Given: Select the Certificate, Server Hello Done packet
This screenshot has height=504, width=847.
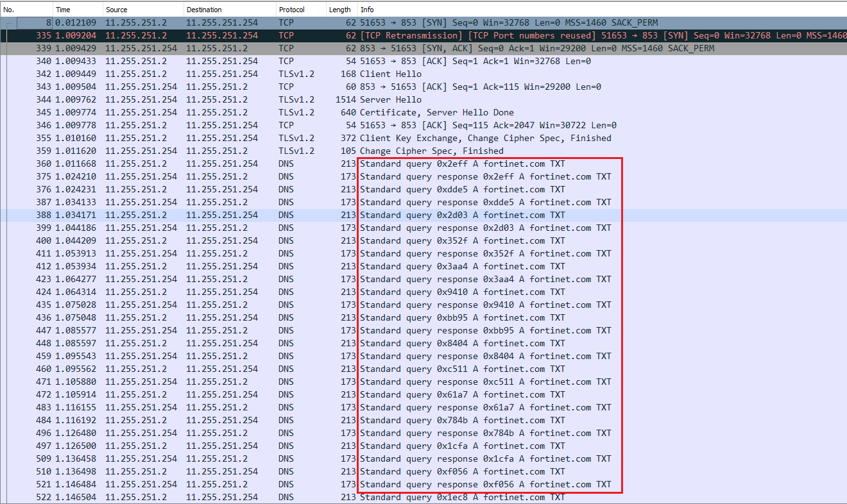Looking at the screenshot, I should pos(424,112).
